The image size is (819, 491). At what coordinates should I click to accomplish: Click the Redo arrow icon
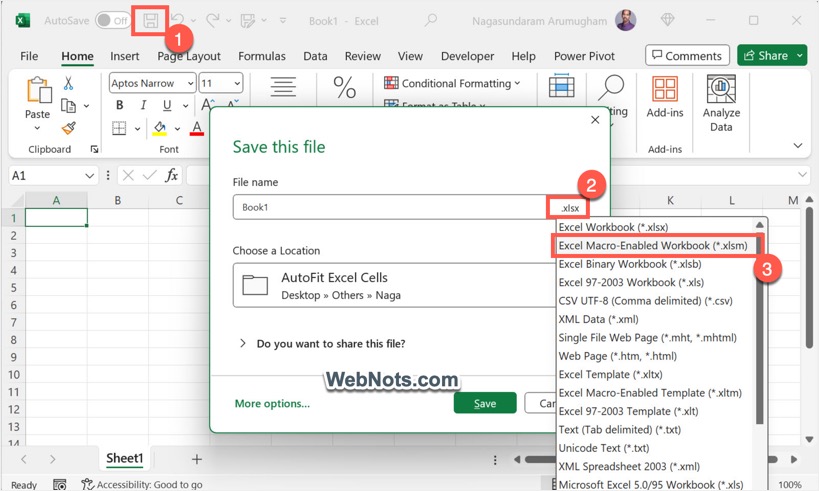coord(213,20)
